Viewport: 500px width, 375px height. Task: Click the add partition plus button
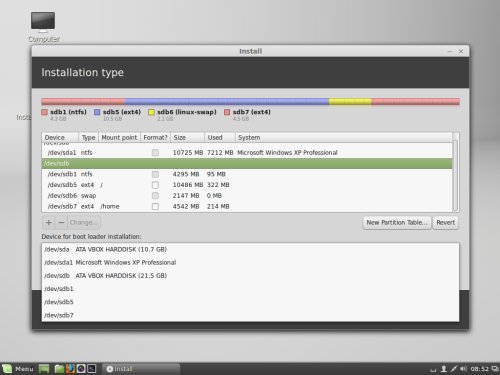pos(49,222)
